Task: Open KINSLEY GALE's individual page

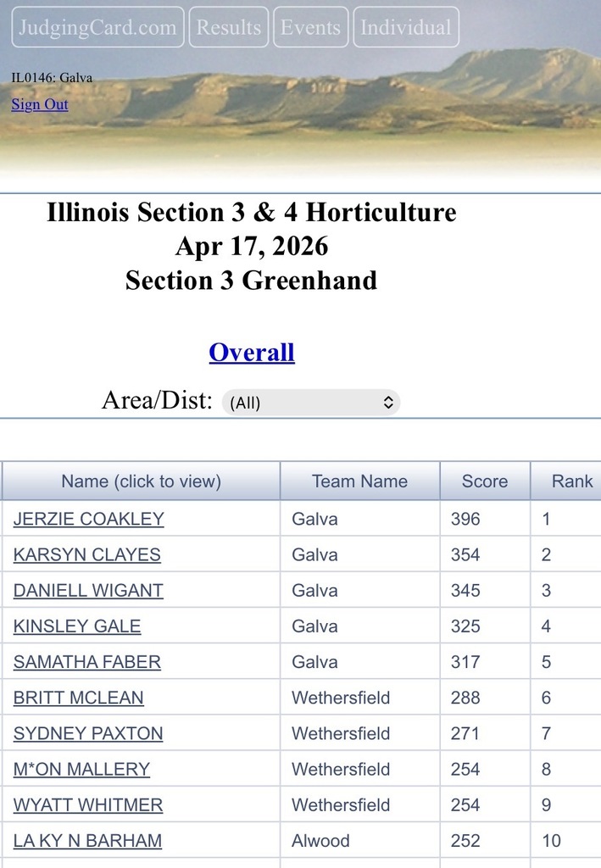Action: point(76,626)
